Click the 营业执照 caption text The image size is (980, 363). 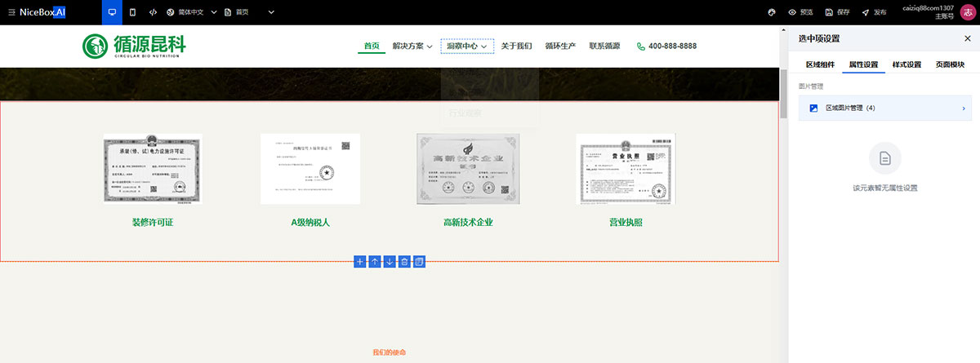click(x=626, y=223)
